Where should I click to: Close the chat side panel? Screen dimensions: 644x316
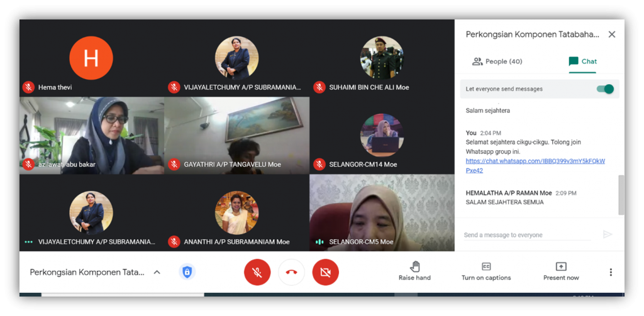611,35
